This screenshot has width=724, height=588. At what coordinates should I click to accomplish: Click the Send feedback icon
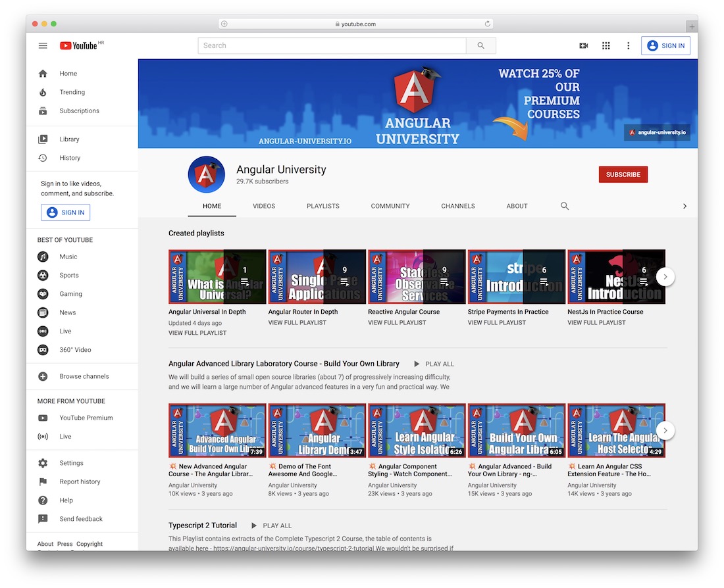tap(43, 519)
